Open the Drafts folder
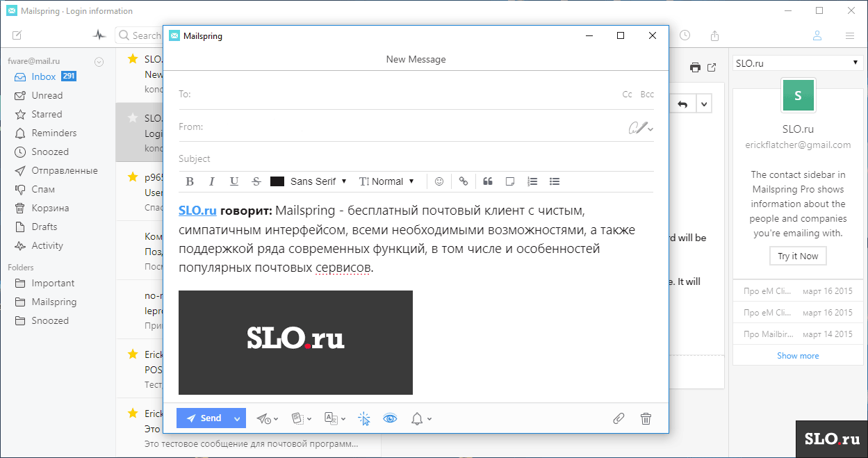868x458 pixels. click(44, 227)
